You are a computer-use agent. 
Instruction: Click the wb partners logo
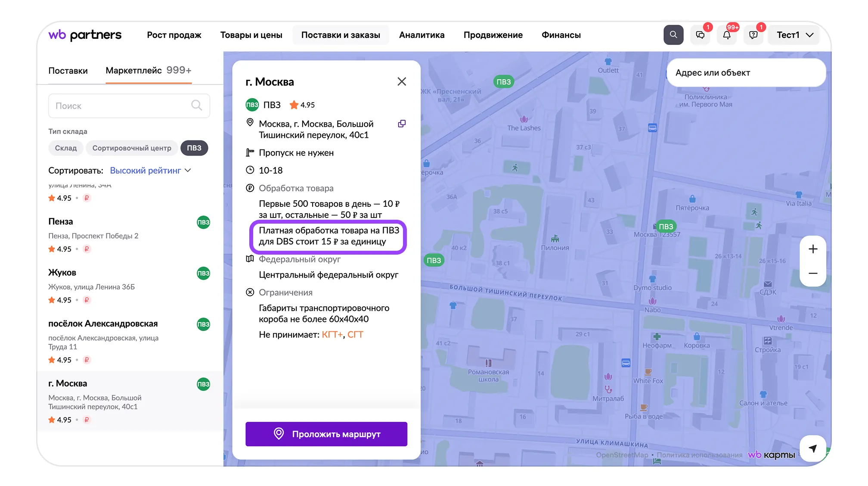[x=85, y=35]
